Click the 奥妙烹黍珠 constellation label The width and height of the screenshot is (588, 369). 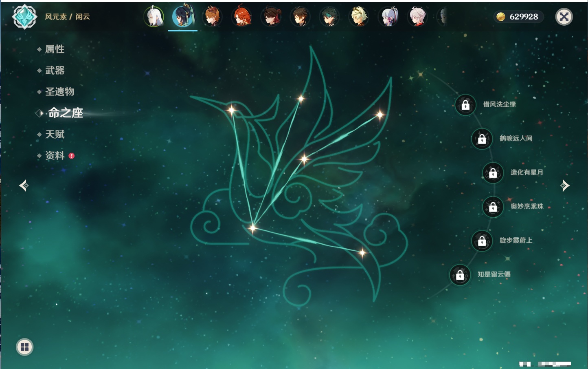click(x=527, y=206)
